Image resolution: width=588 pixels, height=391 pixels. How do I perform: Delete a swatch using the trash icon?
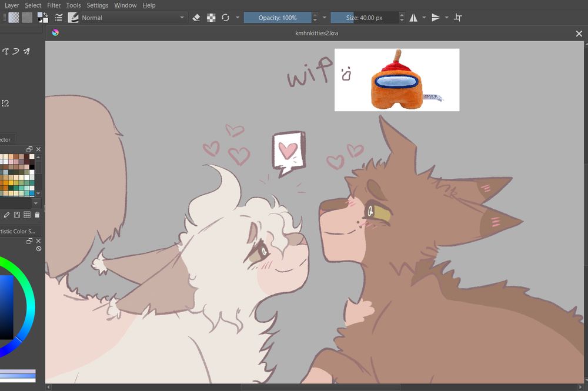tap(36, 215)
